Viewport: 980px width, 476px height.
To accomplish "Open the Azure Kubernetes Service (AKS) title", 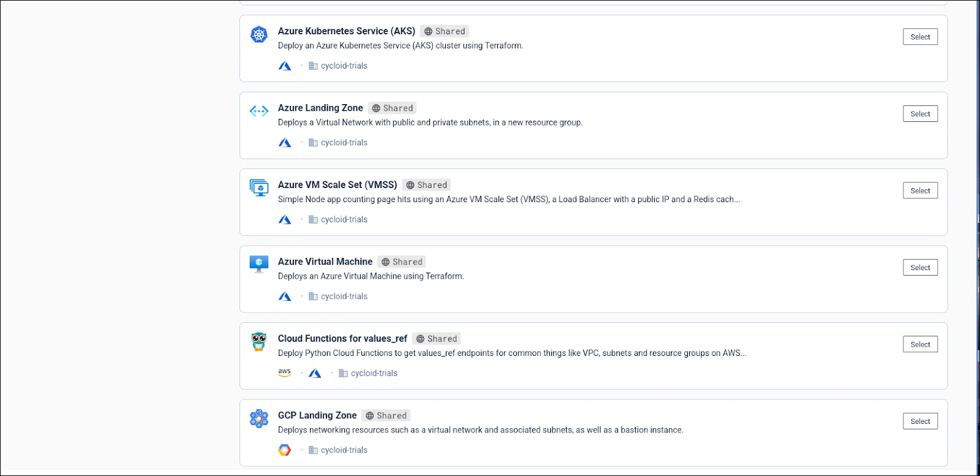I will click(346, 31).
